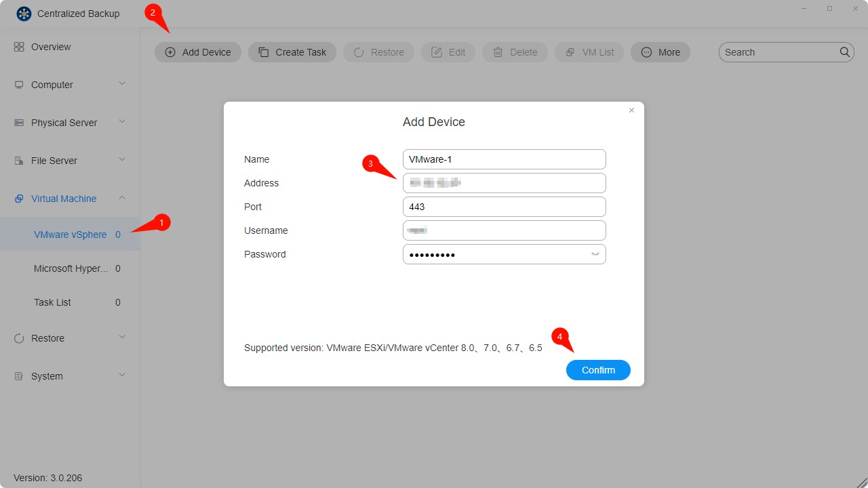Viewport: 868px width, 488px height.
Task: Open the VM List icon
Action: [570, 52]
